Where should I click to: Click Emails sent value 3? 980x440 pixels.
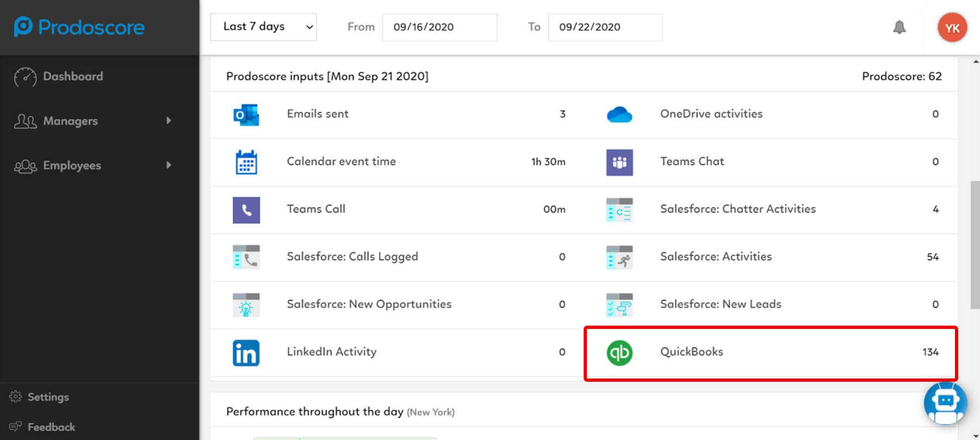click(562, 114)
